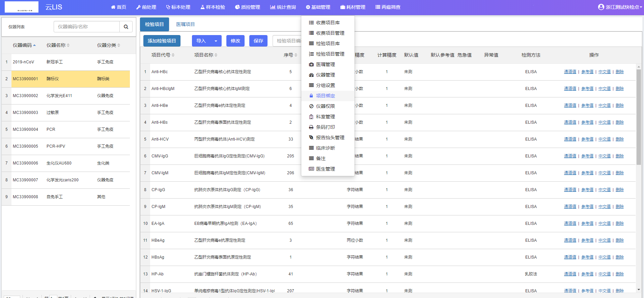This screenshot has height=298, width=644.
Task: Click the 检验项目管理 list icon
Action: click(x=311, y=54)
